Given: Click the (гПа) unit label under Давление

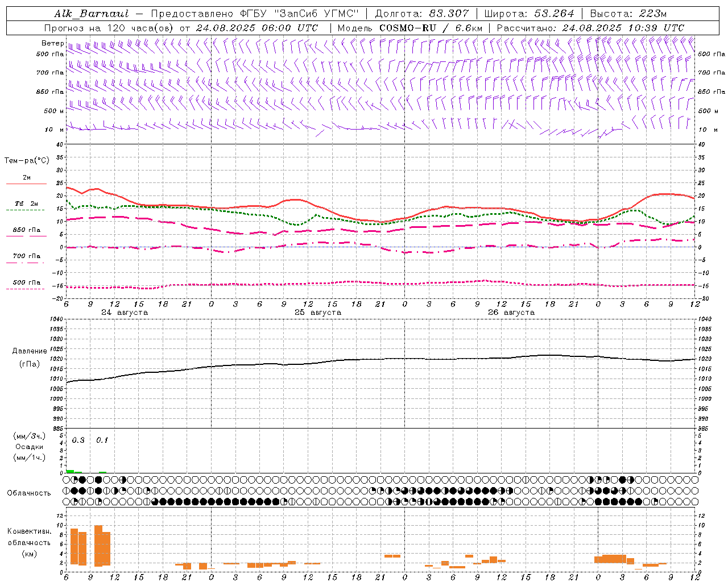Looking at the screenshot, I should (x=30, y=364).
